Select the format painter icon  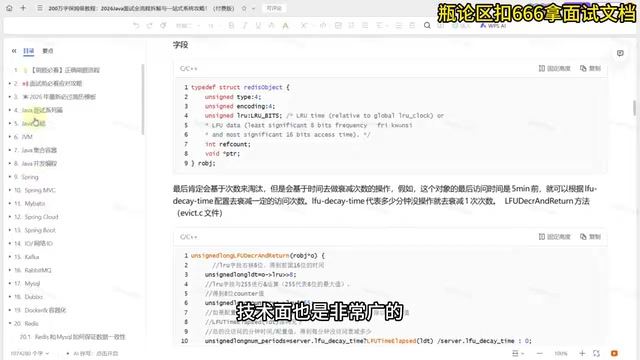pyautogui.click(x=163, y=25)
